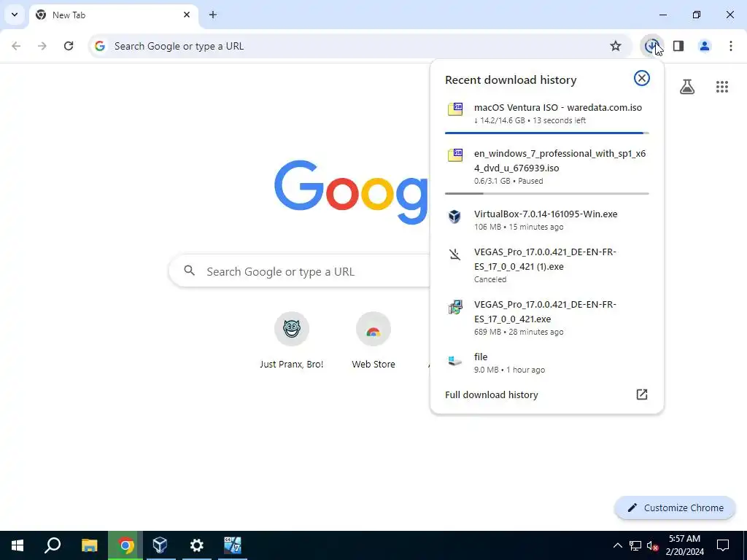This screenshot has height=560, width=747.
Task: Open File Explorer from the taskbar
Action: pyautogui.click(x=89, y=545)
